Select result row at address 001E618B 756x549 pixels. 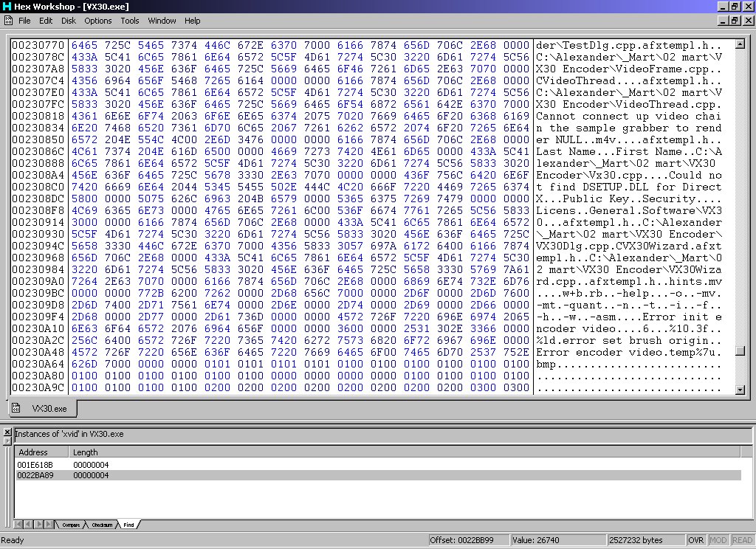click(x=379, y=465)
